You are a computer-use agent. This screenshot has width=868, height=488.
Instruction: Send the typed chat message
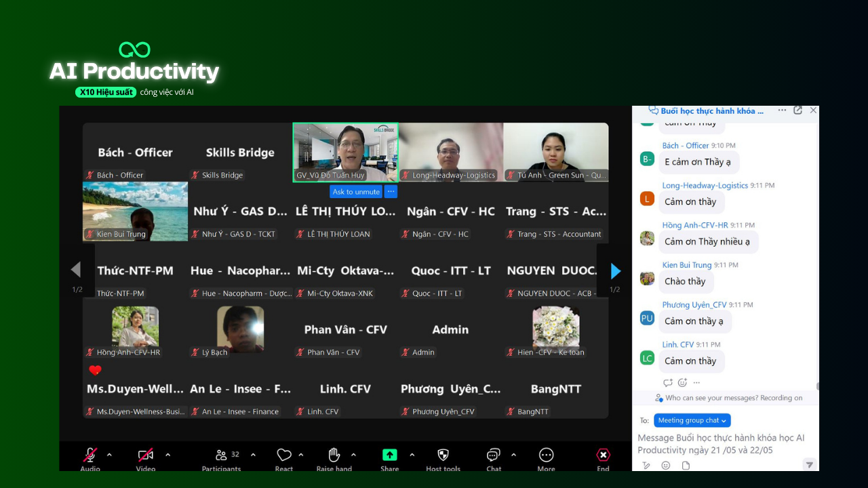[x=809, y=464]
